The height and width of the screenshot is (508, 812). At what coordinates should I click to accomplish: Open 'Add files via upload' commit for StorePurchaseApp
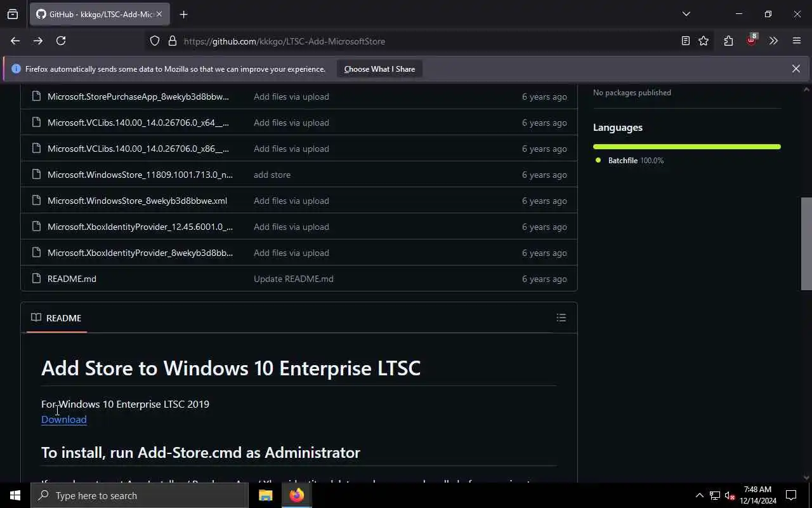coord(291,97)
